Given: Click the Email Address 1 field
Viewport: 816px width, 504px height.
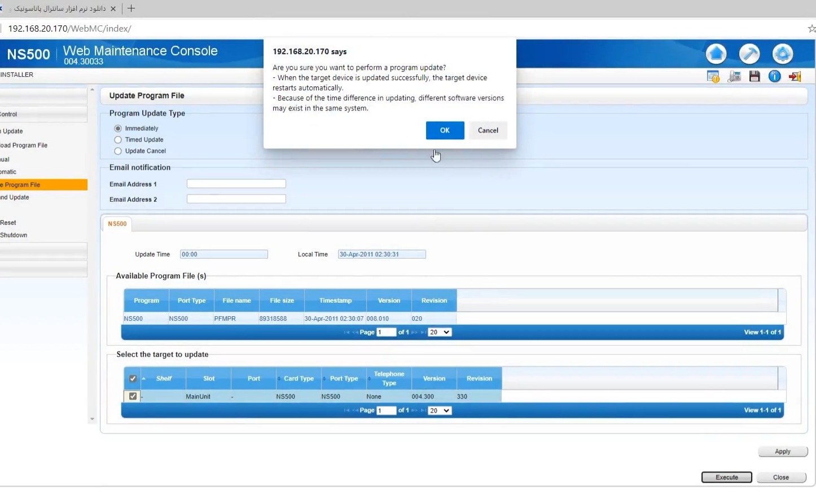Looking at the screenshot, I should 236,184.
